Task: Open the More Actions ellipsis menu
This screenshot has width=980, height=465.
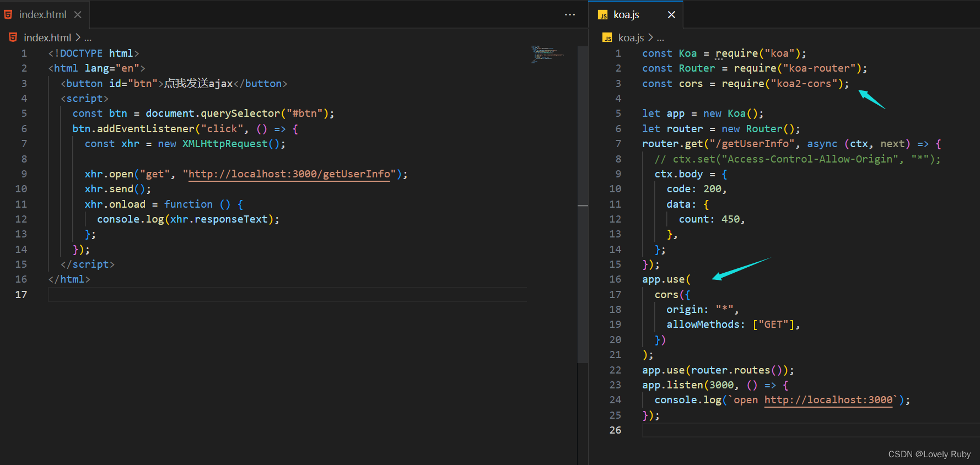Action: tap(570, 14)
